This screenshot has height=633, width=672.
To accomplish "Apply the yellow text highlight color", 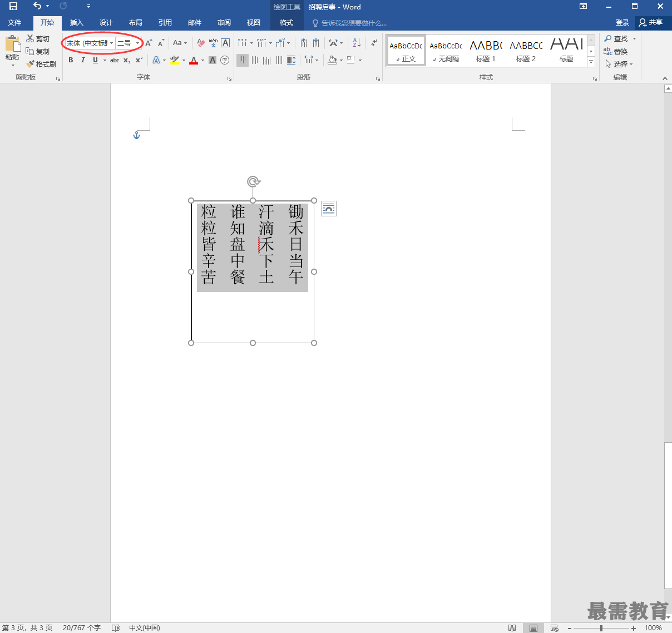I will [x=174, y=60].
